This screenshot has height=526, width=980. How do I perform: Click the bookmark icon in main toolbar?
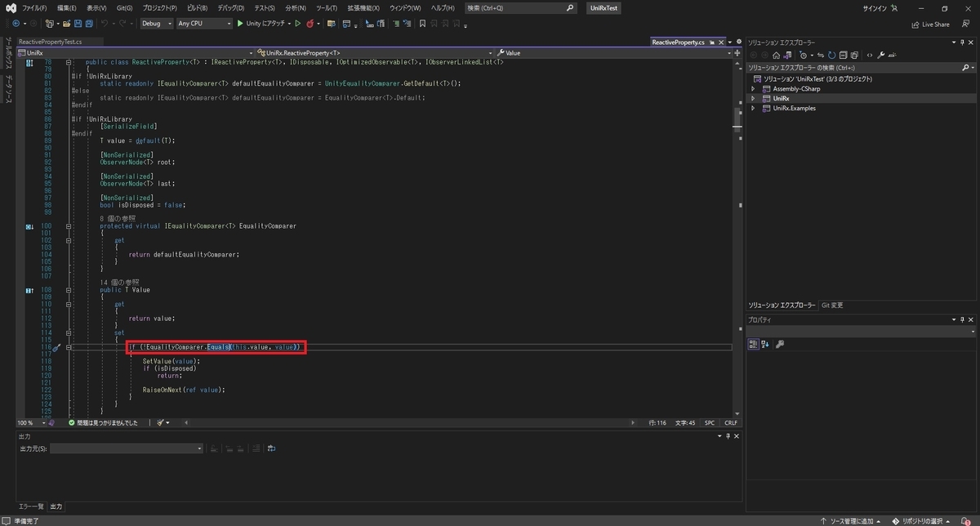[x=422, y=24]
